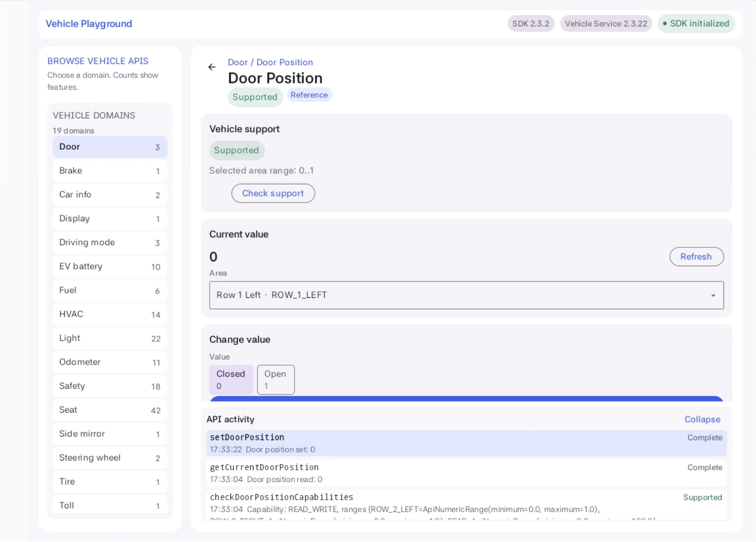This screenshot has height=542, width=756.
Task: Click the SDK initialized status badge
Action: tap(696, 24)
